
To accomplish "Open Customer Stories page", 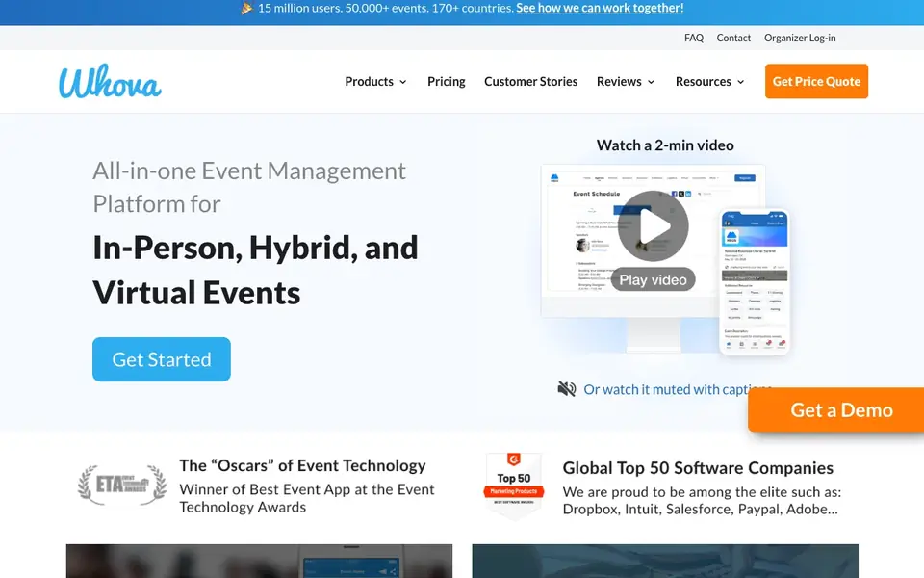I will click(531, 81).
